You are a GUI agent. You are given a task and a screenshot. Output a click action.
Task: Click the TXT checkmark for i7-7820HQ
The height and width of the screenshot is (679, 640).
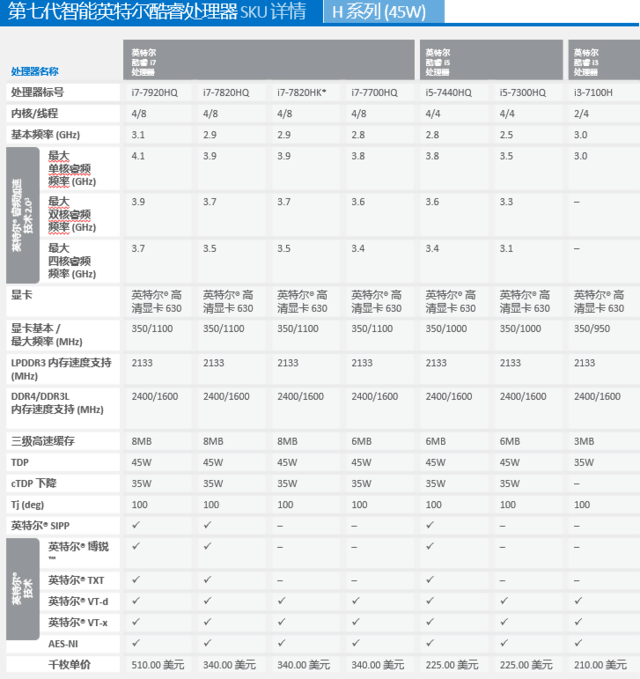tap(207, 579)
